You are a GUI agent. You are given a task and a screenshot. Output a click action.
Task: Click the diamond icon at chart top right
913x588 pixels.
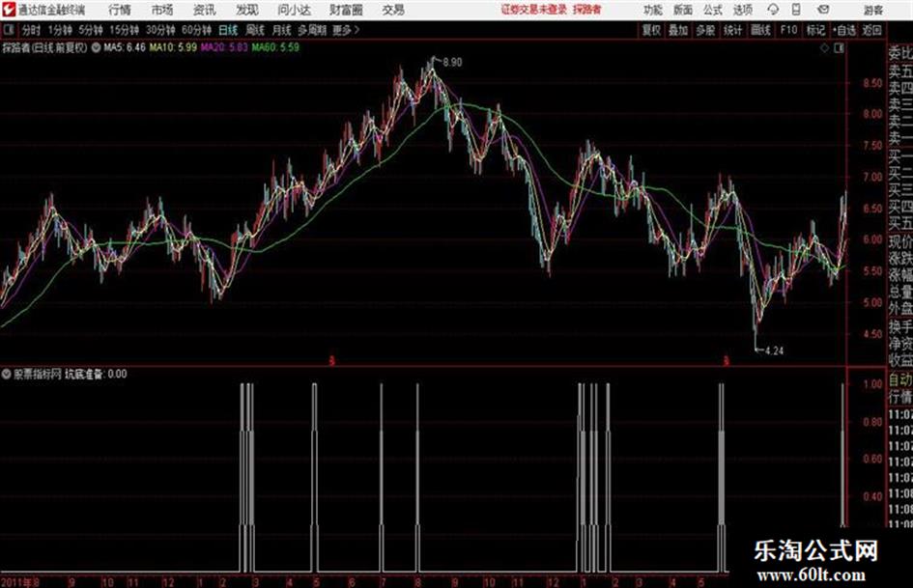click(824, 48)
